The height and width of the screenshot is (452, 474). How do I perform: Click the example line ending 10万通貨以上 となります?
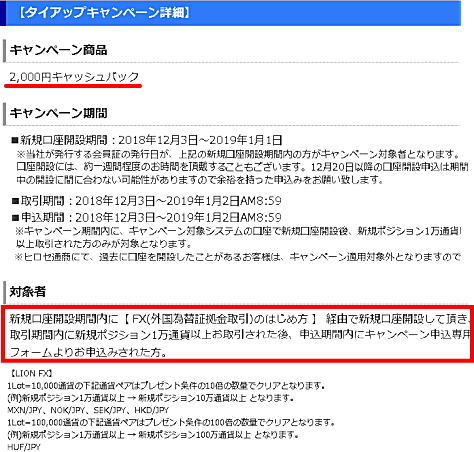pyautogui.click(x=150, y=398)
